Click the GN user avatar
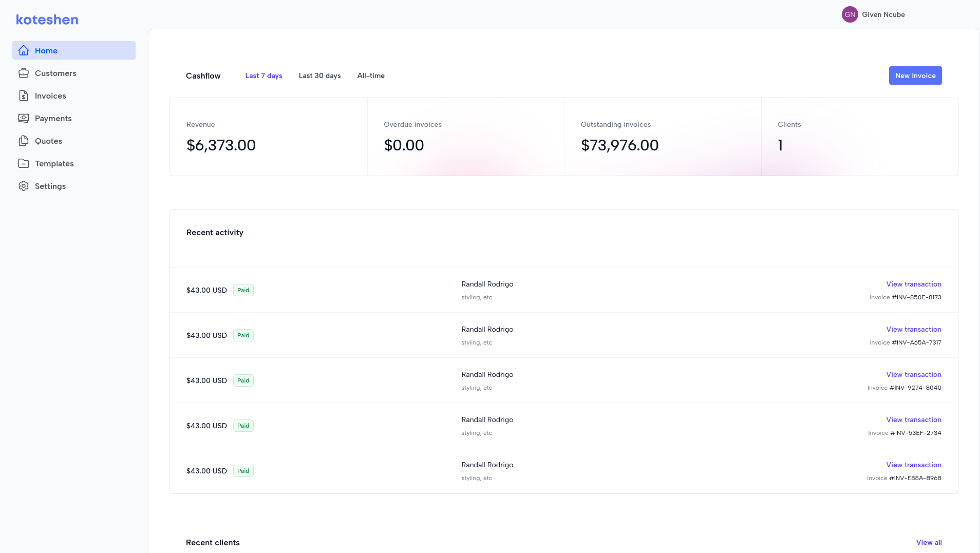 (850, 14)
